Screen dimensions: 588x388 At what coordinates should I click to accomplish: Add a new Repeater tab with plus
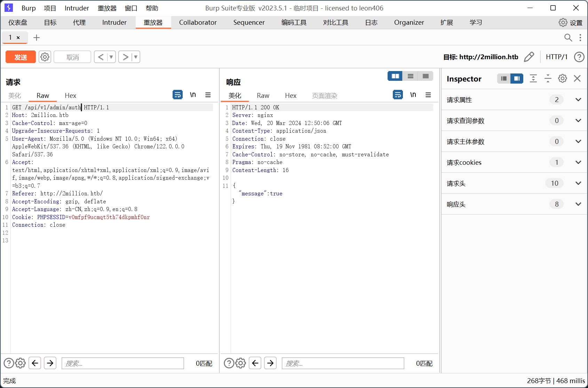pos(37,38)
